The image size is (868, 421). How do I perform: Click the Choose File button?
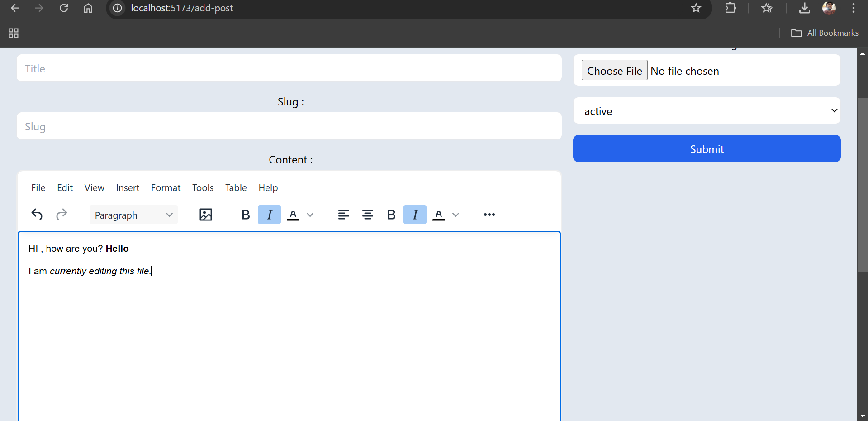tap(614, 71)
